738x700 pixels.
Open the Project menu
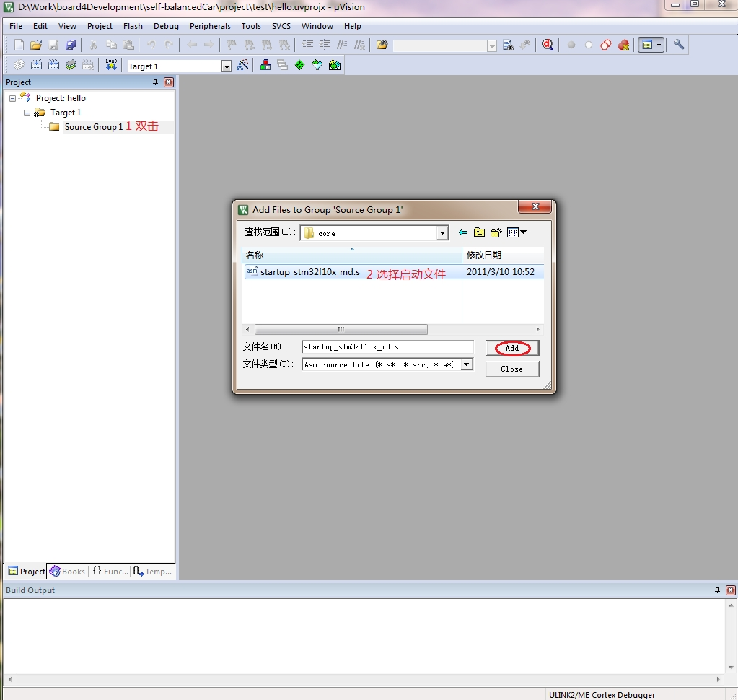100,27
